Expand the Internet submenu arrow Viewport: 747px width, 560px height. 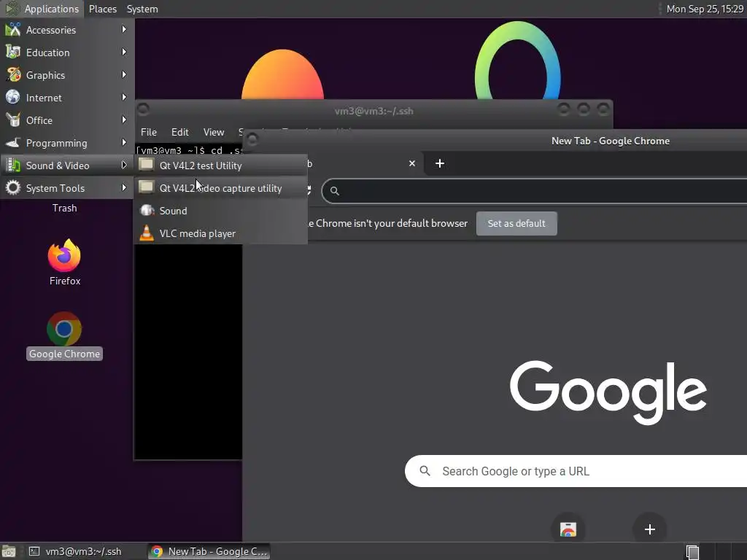(124, 97)
